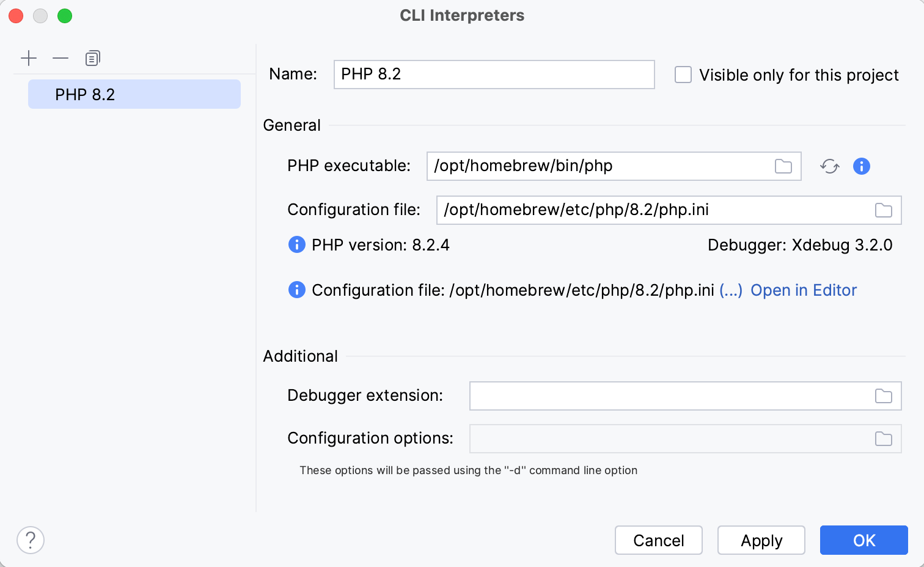
Task: Confirm settings with OK
Action: (864, 540)
